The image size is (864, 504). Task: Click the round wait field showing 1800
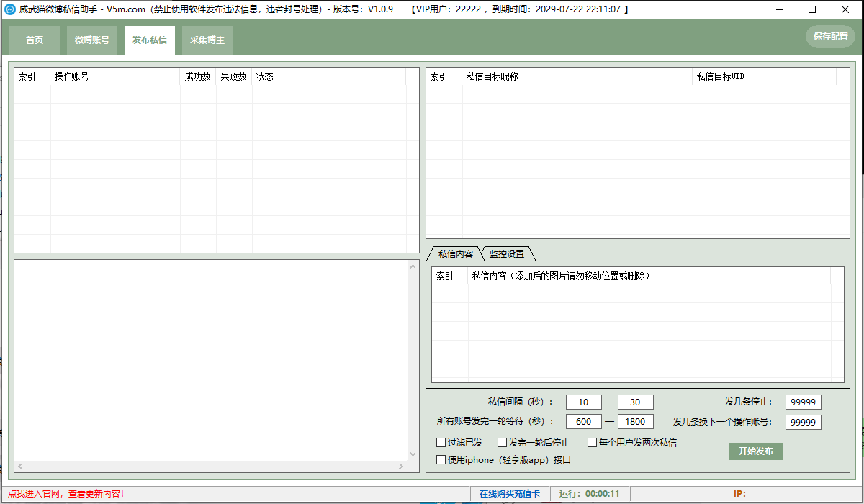point(636,422)
